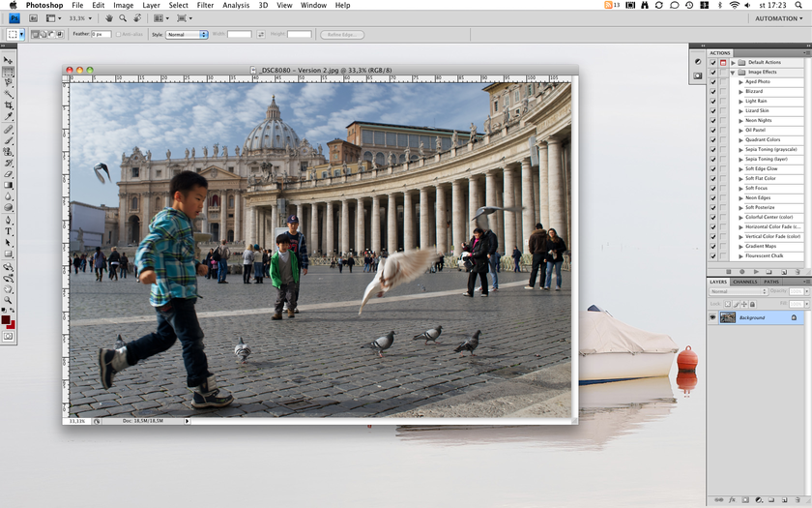Click the Feather input field
This screenshot has height=508, width=812.
[x=101, y=34]
